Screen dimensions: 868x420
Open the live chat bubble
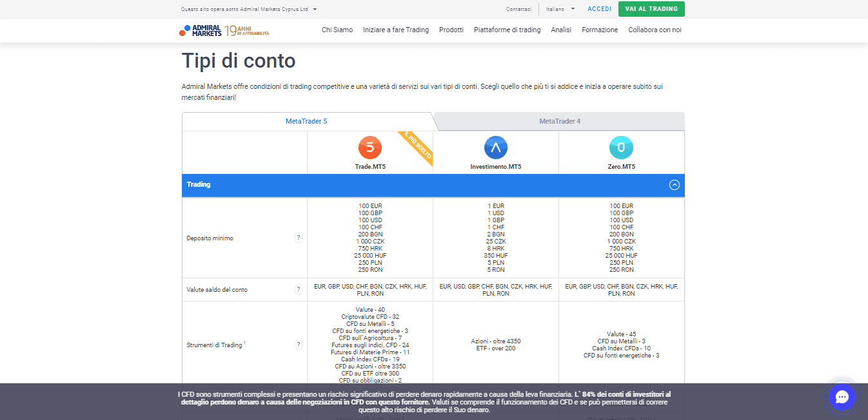point(842,397)
